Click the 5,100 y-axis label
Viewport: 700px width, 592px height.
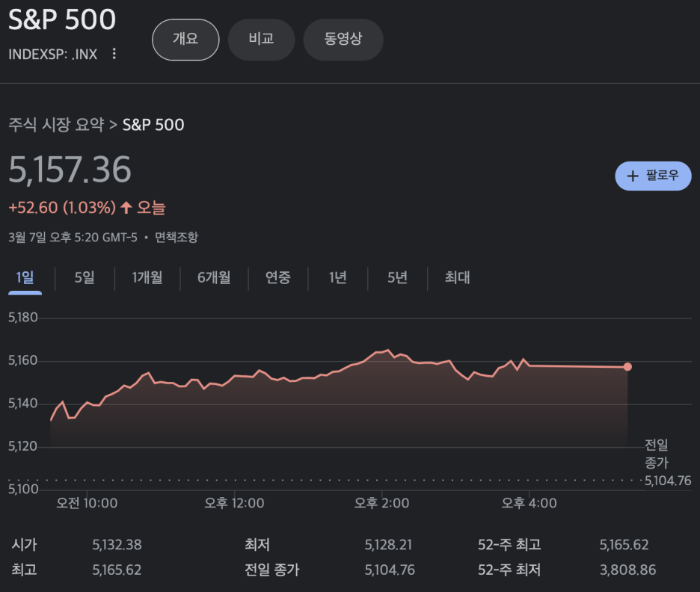pyautogui.click(x=22, y=489)
